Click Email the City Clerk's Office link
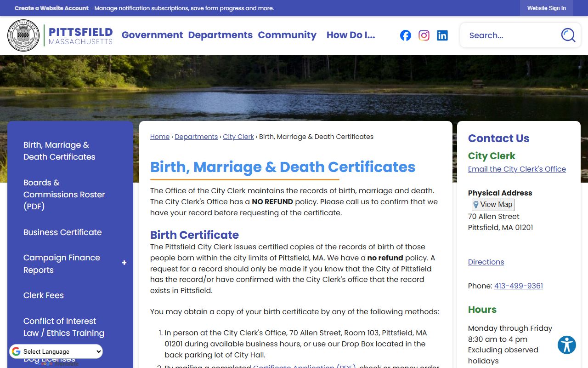Screen dimensions: 588x368 click(517, 169)
